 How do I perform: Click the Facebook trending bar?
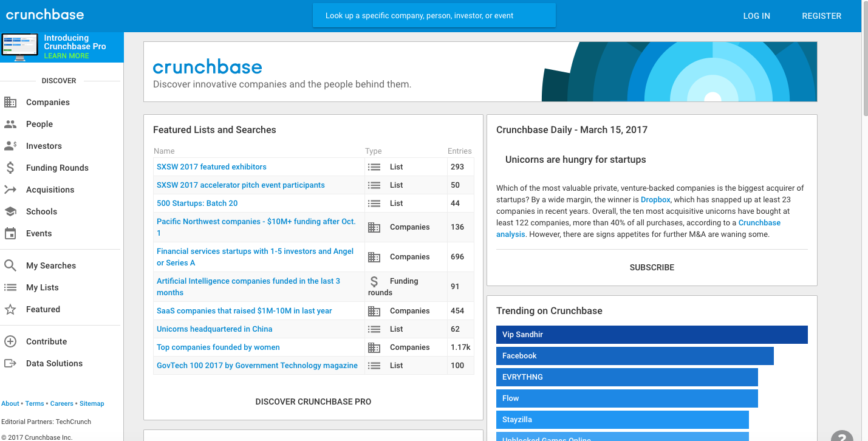click(635, 356)
